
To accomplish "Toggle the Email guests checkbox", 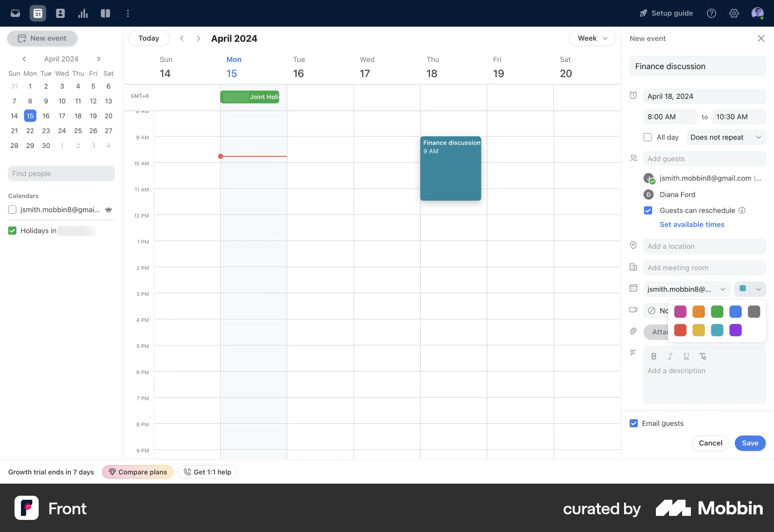I will 633,423.
